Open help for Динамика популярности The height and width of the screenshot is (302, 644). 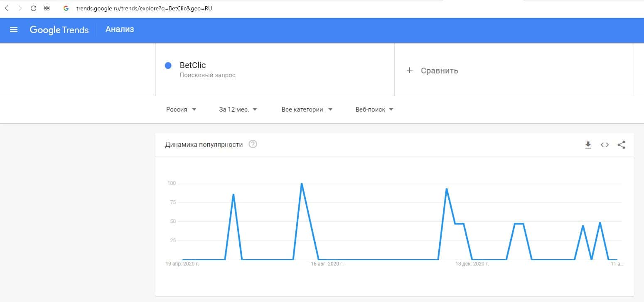tap(253, 144)
